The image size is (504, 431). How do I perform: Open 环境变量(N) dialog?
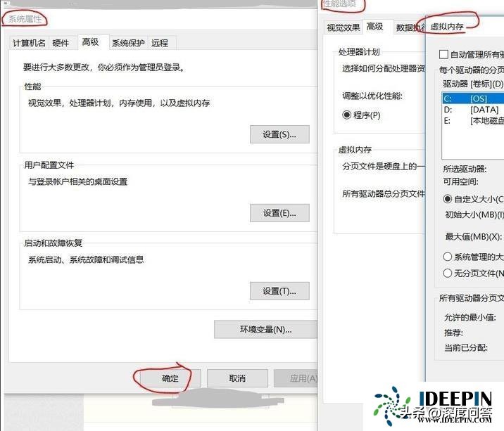(x=266, y=330)
